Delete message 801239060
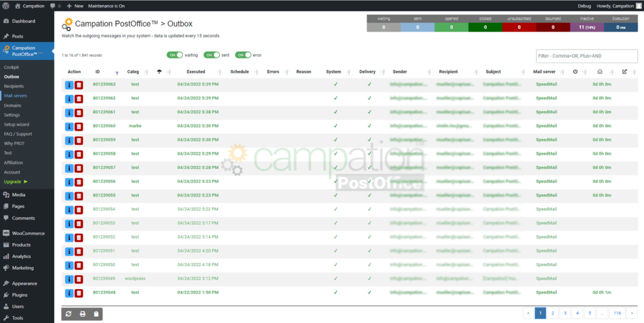Viewport: 644px width, 323px height. click(79, 126)
